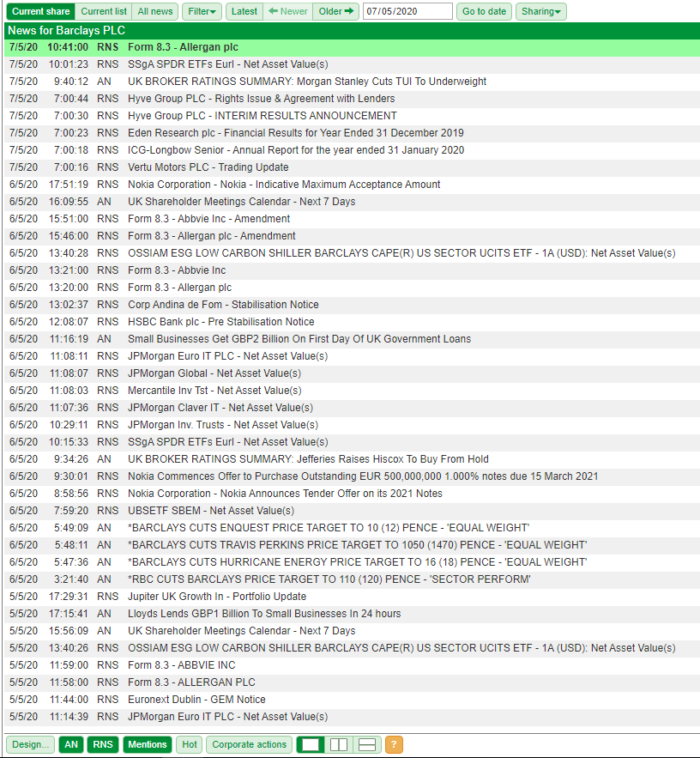The width and height of the screenshot is (700, 758).
Task: Open Small Businesses Get GBP2 Billion story
Action: coord(352,339)
